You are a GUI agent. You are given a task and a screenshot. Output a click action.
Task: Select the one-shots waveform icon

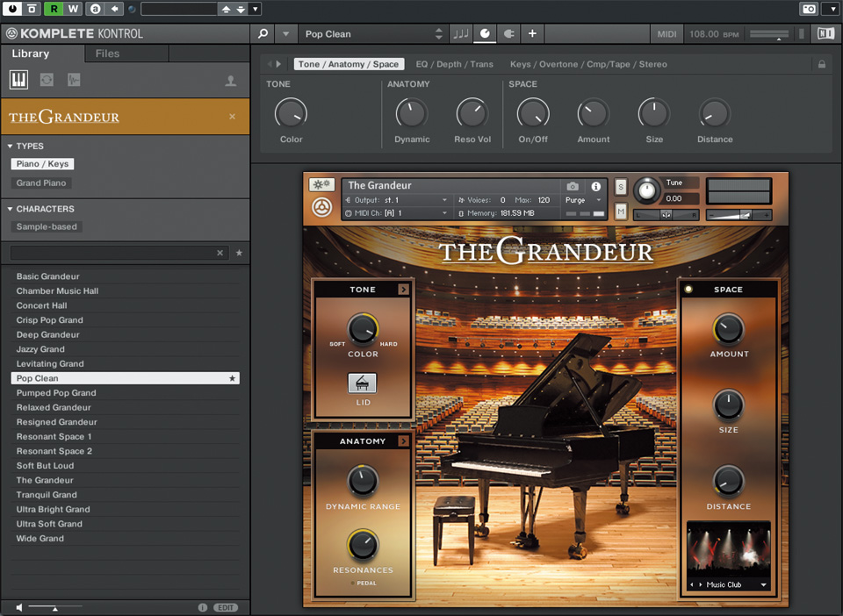click(x=74, y=80)
